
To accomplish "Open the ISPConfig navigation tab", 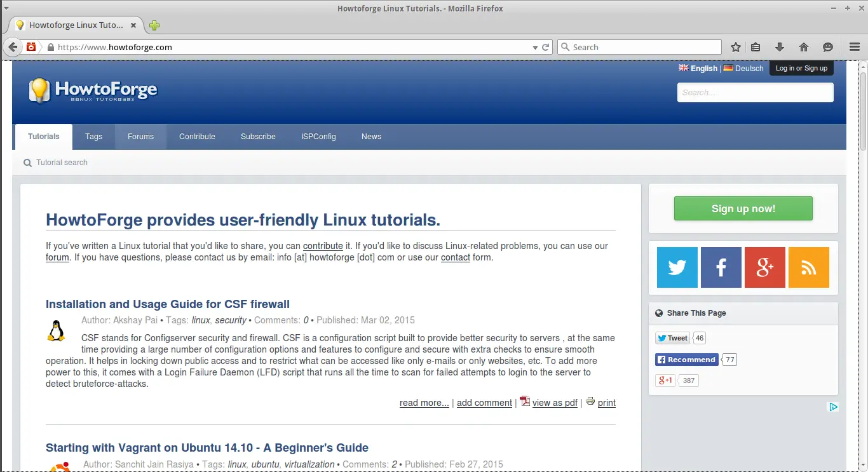I will (x=318, y=137).
